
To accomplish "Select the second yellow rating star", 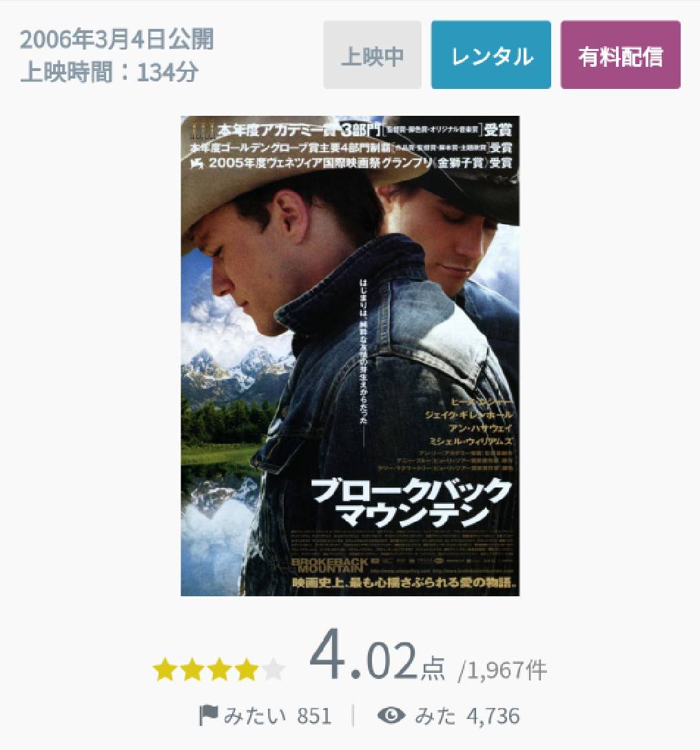I will pos(192,669).
